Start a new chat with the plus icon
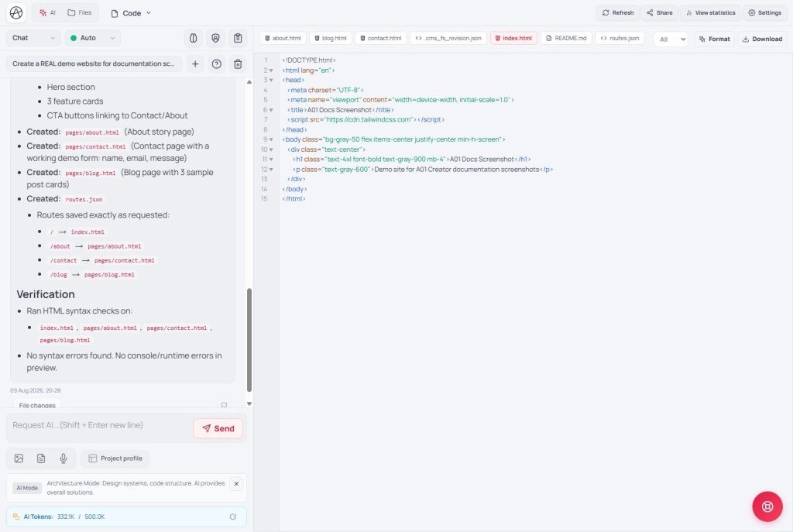This screenshot has width=793, height=532. (195, 63)
